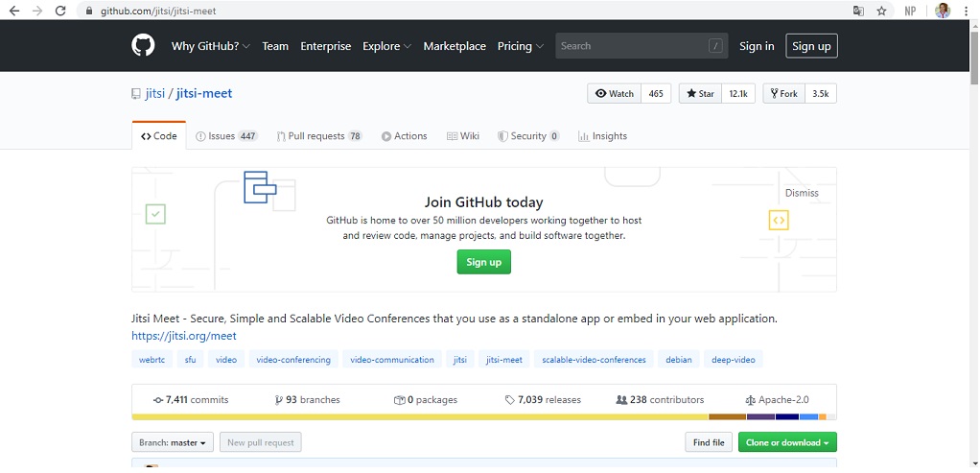Click the GitHub Octocat logo

tap(143, 46)
